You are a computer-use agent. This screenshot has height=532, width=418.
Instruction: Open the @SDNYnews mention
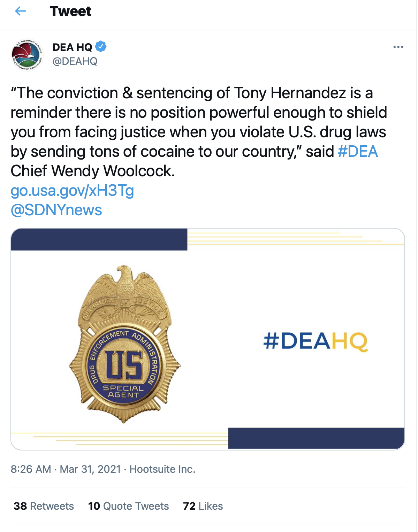56,210
